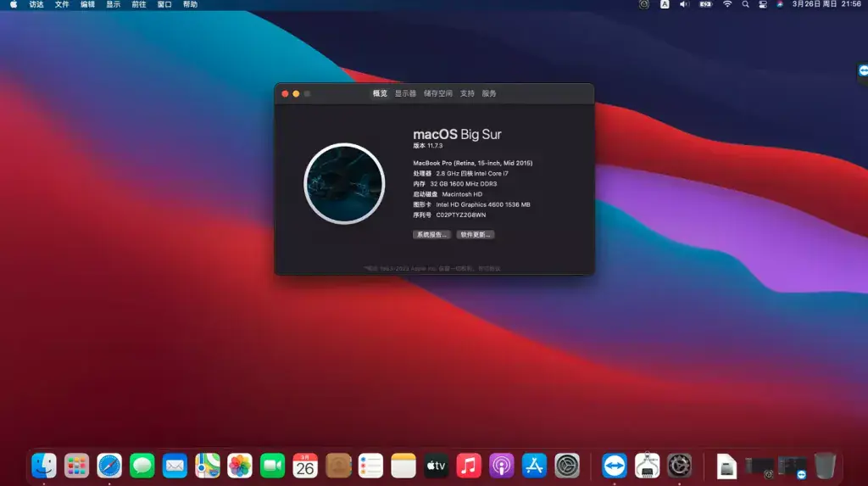Switch to the 支持 tab

[467, 93]
